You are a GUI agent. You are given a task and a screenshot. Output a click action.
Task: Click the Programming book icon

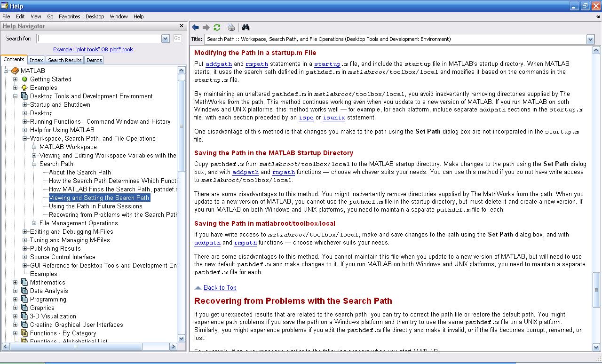pyautogui.click(x=24, y=299)
